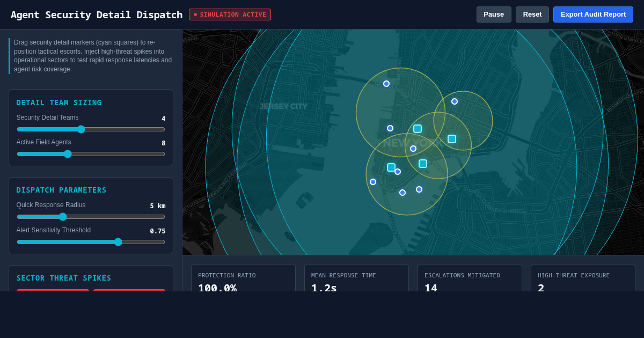Screen dimensions: 644x338
Task: Pause the running simulation
Action: click(x=494, y=14)
